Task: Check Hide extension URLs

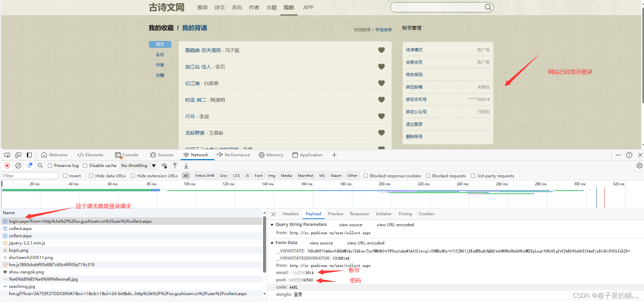Action: tap(133, 176)
